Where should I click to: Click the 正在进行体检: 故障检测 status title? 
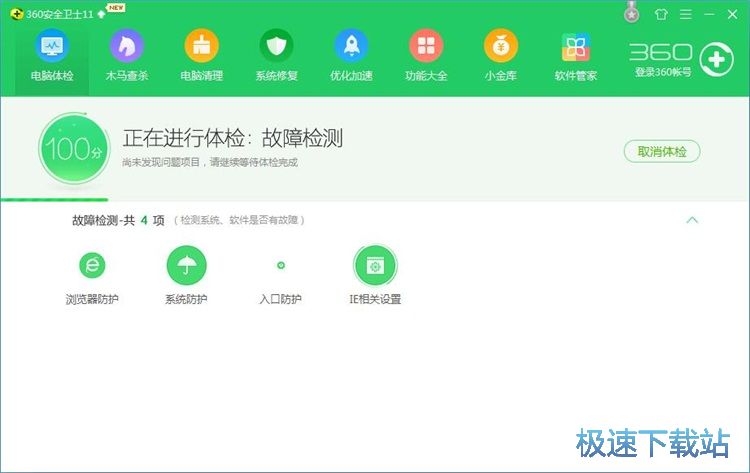tap(232, 138)
